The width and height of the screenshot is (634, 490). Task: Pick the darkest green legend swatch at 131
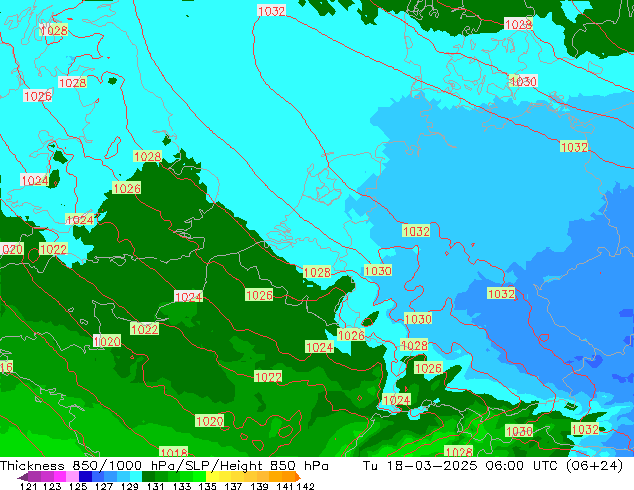pyautogui.click(x=148, y=477)
